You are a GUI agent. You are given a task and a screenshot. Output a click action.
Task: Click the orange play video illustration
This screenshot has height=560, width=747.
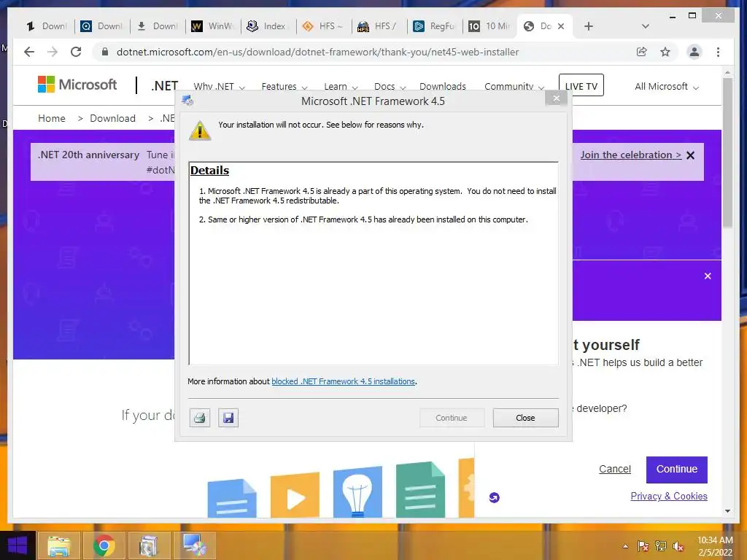point(295,495)
